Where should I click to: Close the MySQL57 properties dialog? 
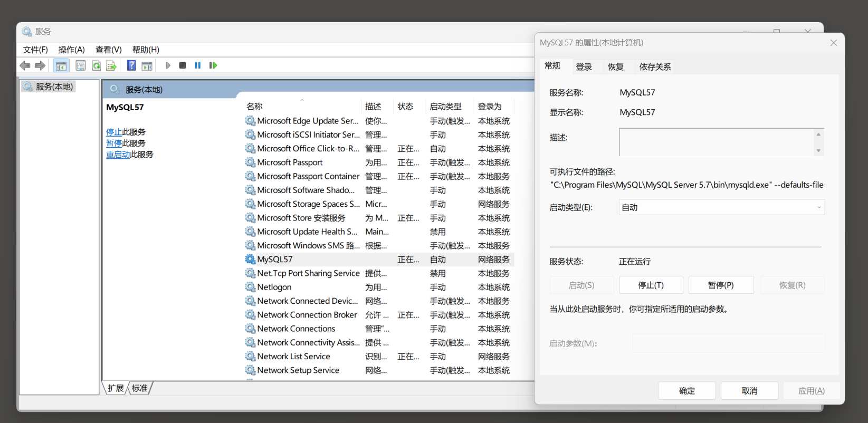tap(834, 43)
